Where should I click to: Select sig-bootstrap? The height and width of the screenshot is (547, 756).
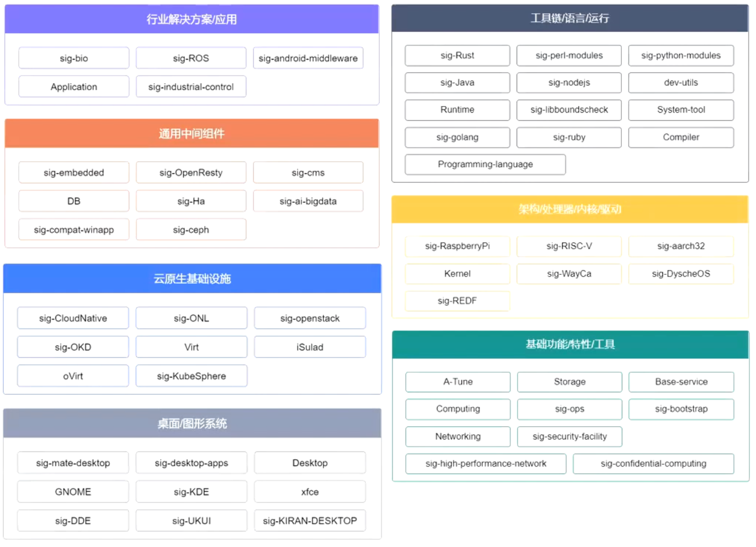coord(682,409)
